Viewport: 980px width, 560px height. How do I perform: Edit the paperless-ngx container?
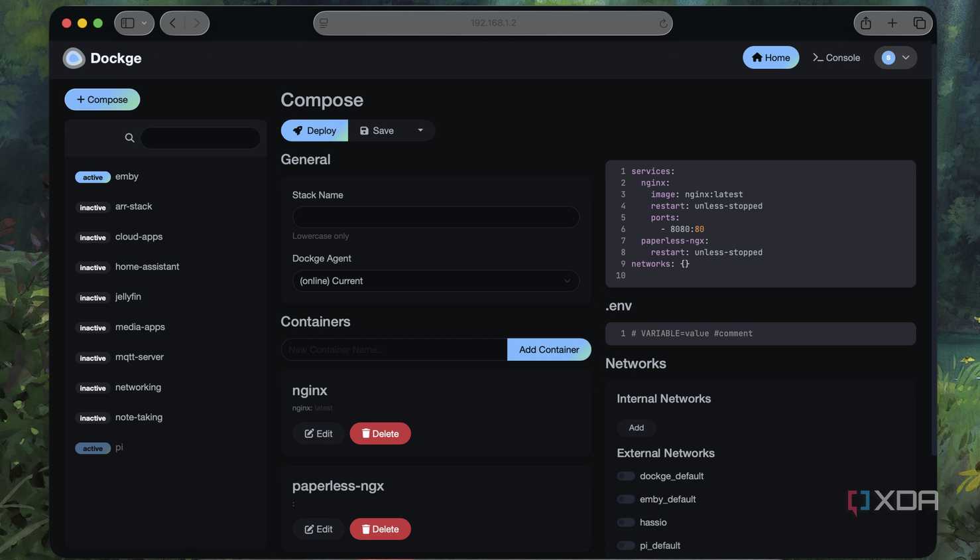click(318, 529)
